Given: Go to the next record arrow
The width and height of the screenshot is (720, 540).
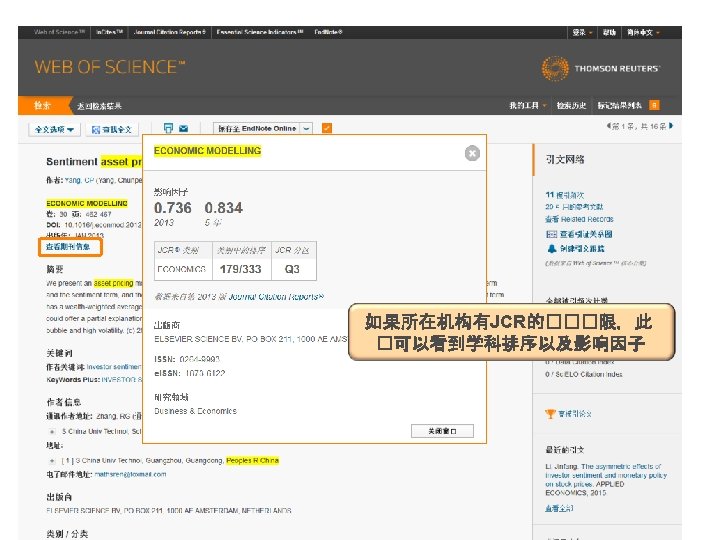Looking at the screenshot, I should [x=671, y=125].
